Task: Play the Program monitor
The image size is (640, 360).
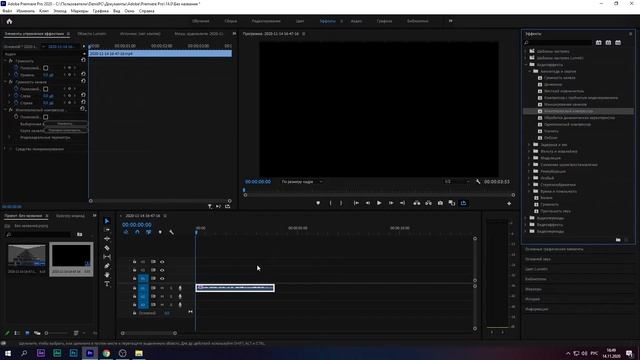Action: (379, 203)
